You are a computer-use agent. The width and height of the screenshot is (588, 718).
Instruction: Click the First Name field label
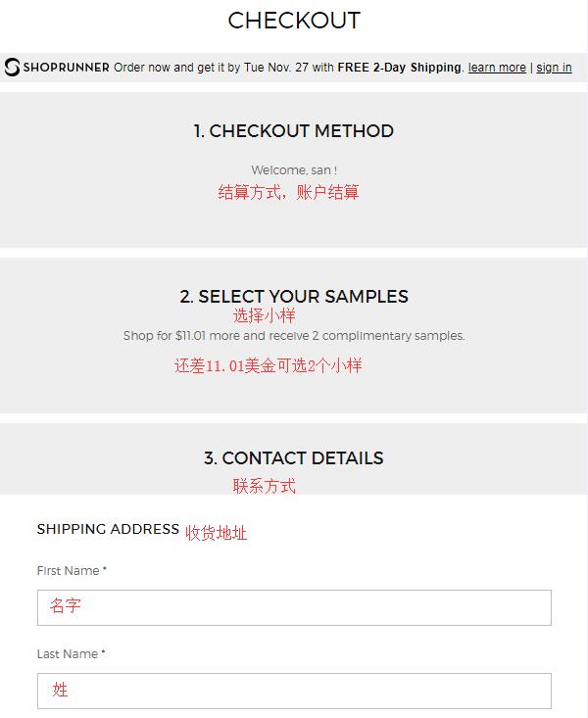click(x=72, y=570)
